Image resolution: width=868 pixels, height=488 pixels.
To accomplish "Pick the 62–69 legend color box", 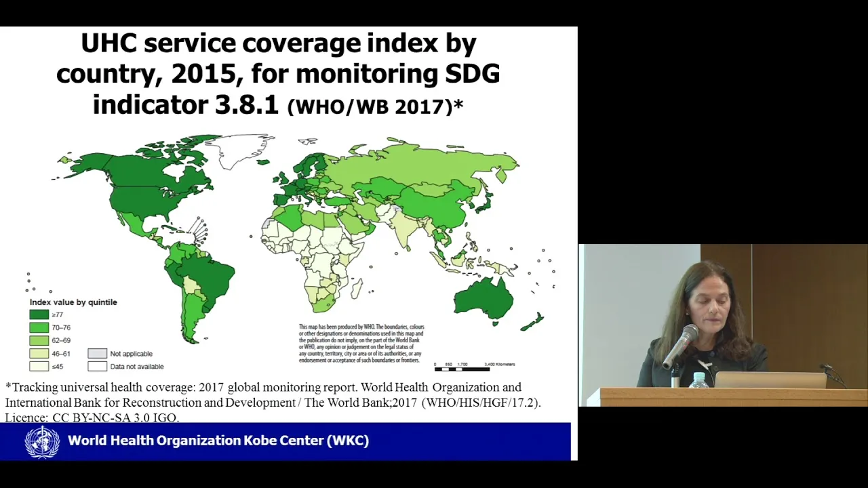I will pos(39,340).
